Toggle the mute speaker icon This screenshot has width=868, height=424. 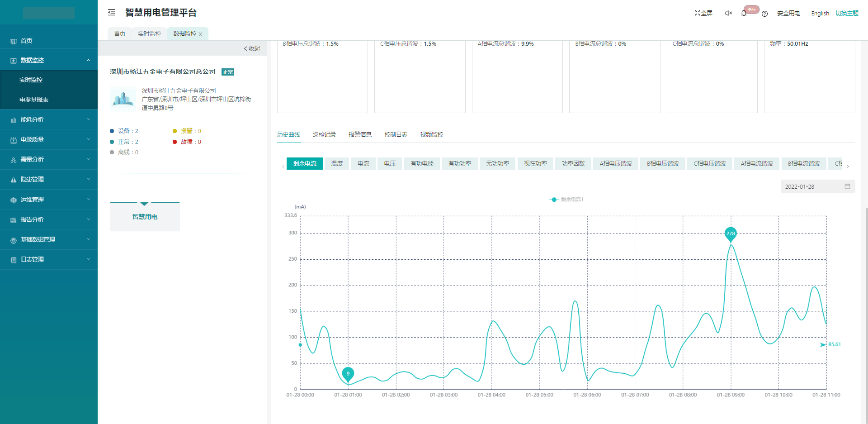[728, 13]
